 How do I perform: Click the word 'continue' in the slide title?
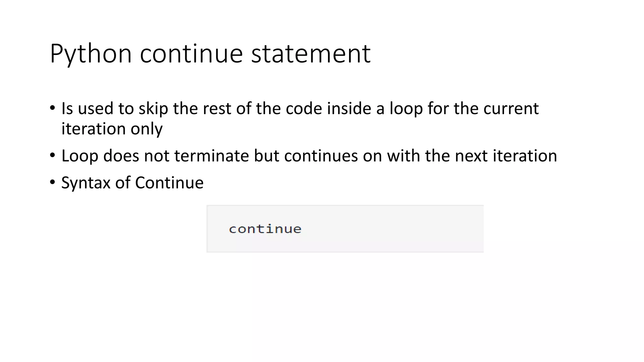[x=191, y=53]
